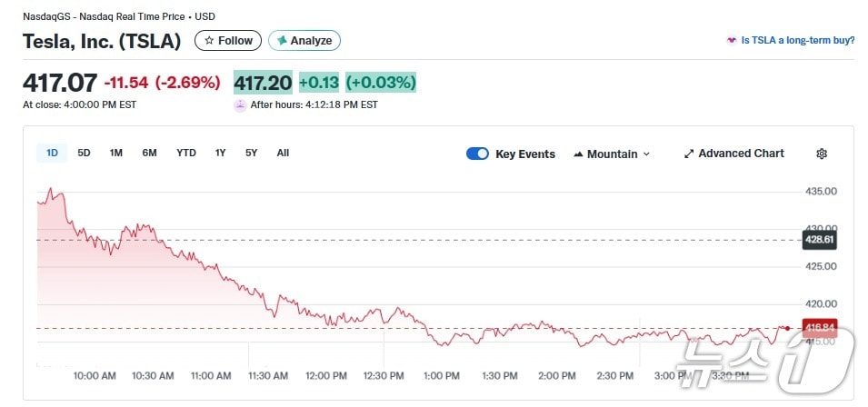
Task: Click the Analyze sparkle icon
Action: pos(282,41)
